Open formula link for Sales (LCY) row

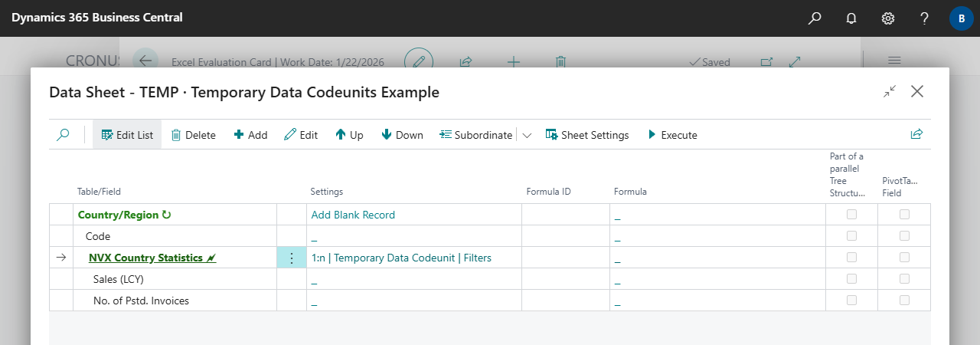tap(617, 280)
